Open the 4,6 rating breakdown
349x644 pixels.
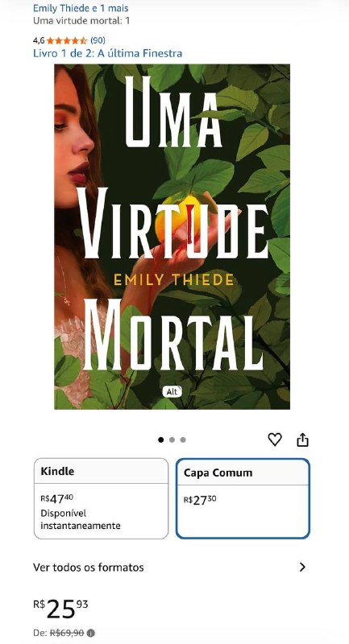click(x=39, y=40)
